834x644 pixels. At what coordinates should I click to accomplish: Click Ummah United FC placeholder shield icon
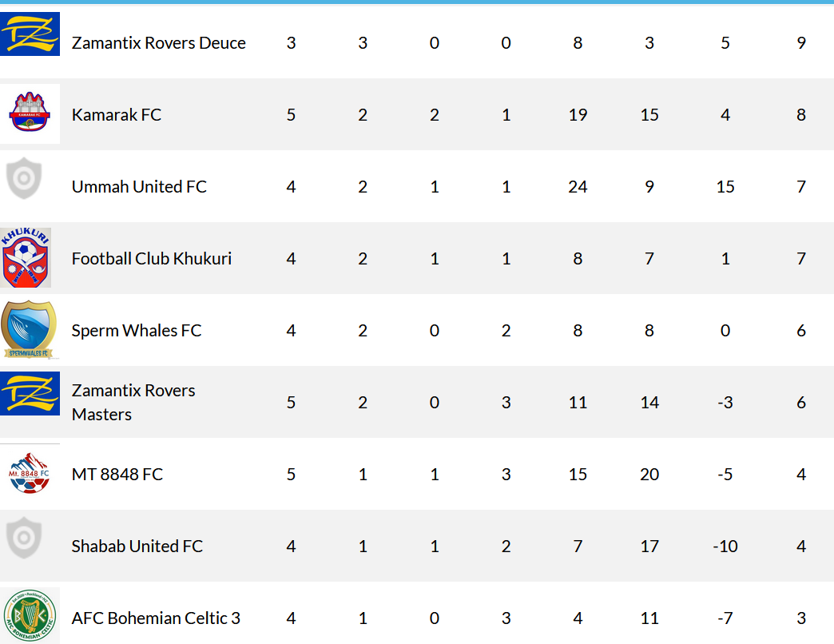point(24,178)
